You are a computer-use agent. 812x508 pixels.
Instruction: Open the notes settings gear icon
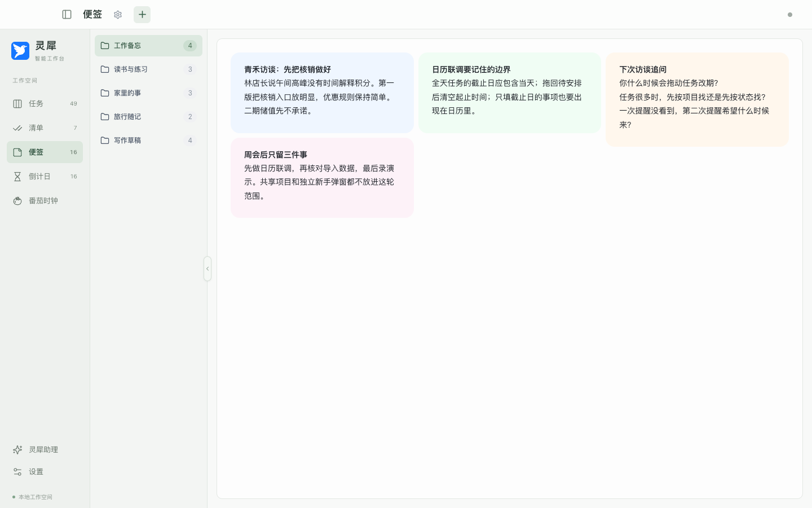click(118, 15)
